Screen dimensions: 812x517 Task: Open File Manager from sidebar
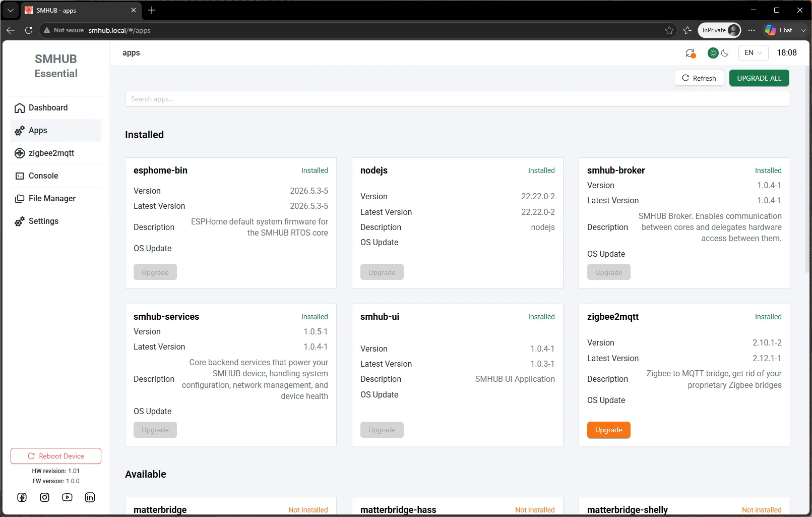click(x=55, y=199)
